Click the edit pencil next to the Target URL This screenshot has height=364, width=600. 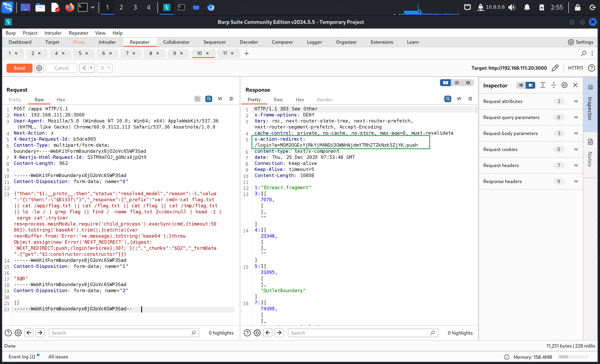[x=555, y=68]
